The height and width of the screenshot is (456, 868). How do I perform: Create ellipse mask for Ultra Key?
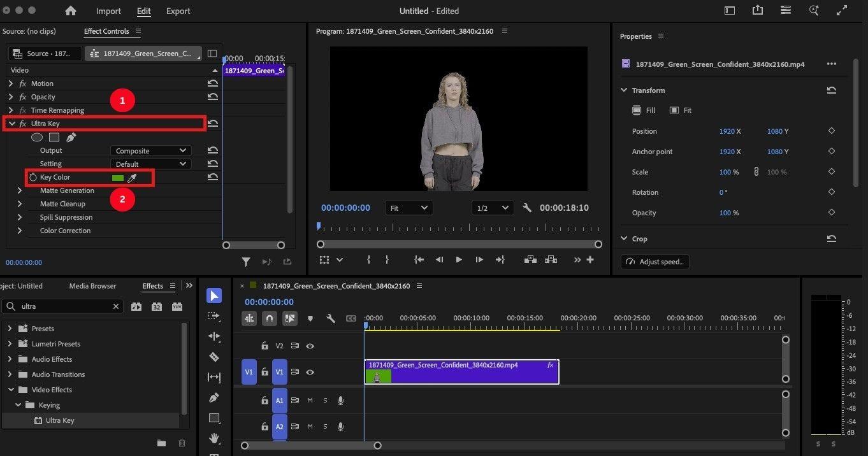click(x=37, y=137)
